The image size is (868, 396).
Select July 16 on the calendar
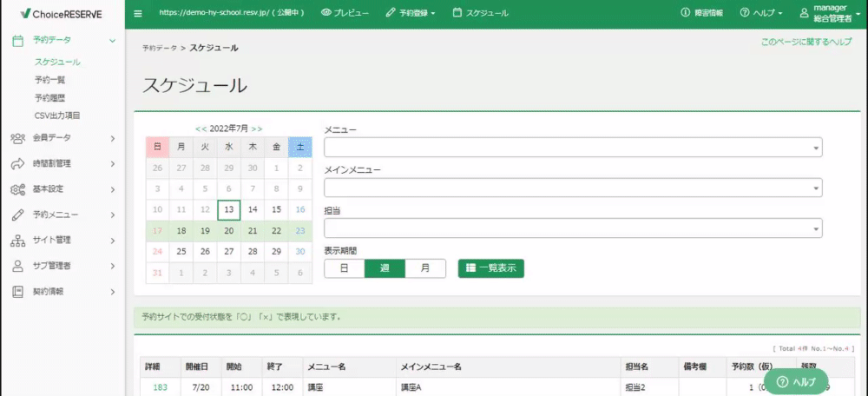point(300,210)
